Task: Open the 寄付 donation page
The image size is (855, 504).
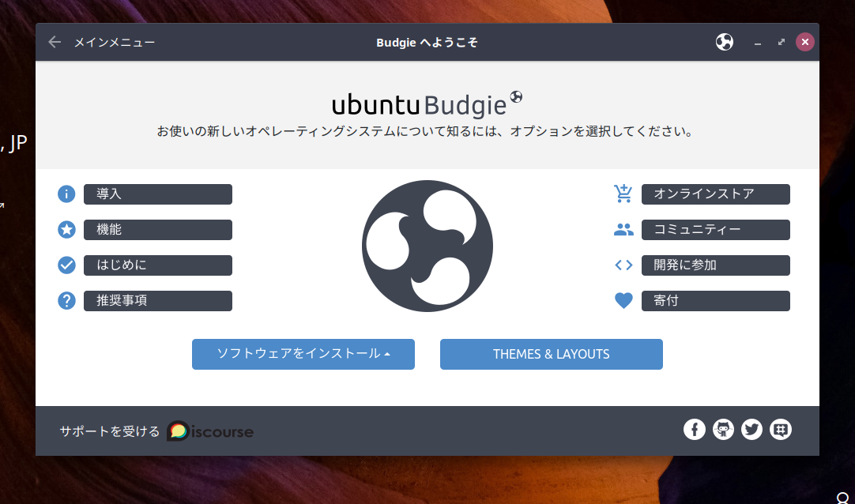Action: [x=715, y=301]
